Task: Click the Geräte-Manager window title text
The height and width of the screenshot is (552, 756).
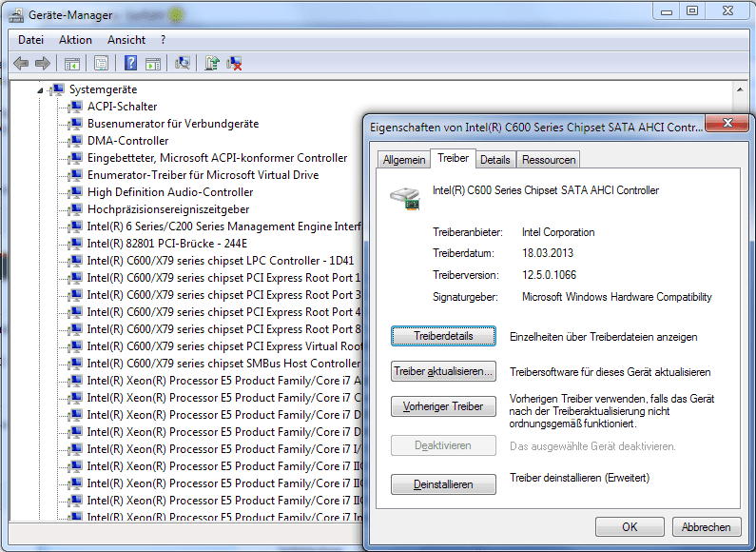Action: pyautogui.click(x=70, y=15)
